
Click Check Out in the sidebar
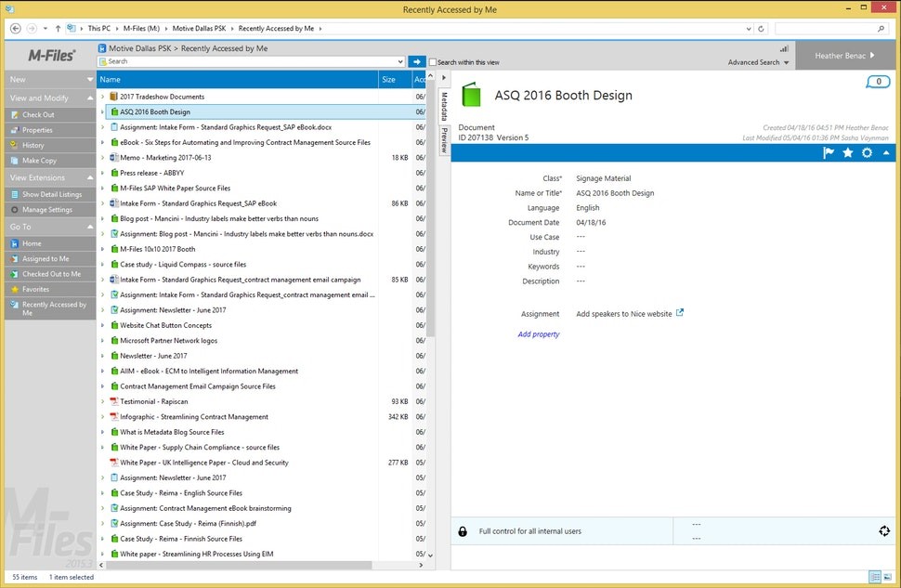pos(38,115)
